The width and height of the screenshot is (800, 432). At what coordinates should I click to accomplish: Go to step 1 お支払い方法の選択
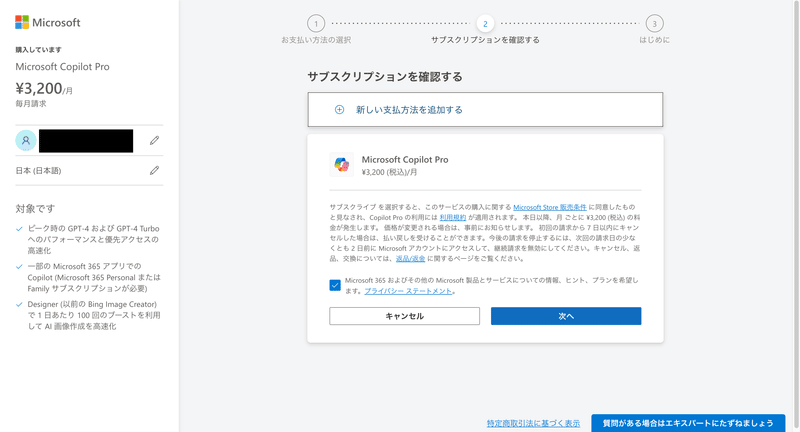click(x=316, y=23)
